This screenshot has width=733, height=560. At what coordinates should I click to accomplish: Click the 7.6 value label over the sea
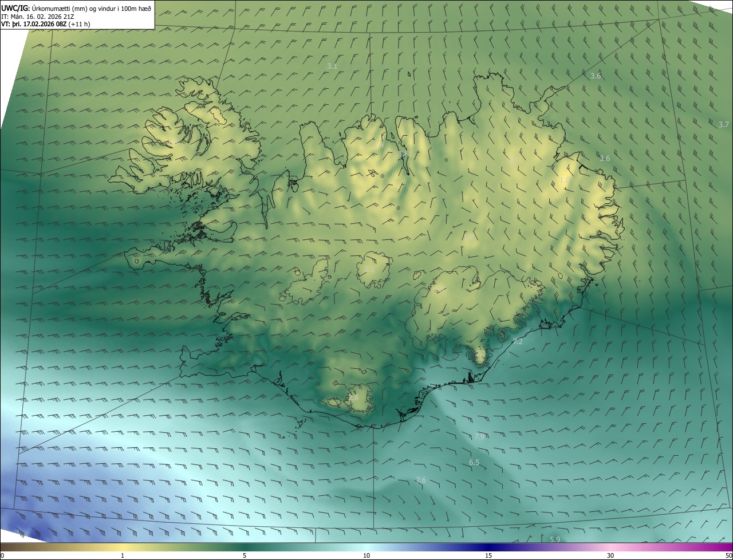coord(421,480)
